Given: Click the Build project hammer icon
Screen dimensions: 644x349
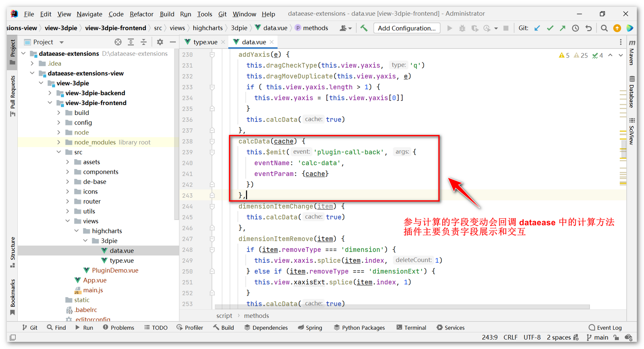Looking at the screenshot, I should [x=364, y=28].
